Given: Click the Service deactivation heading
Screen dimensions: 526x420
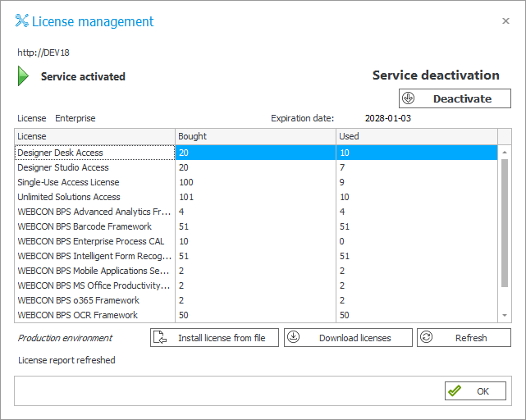Looking at the screenshot, I should (436, 75).
